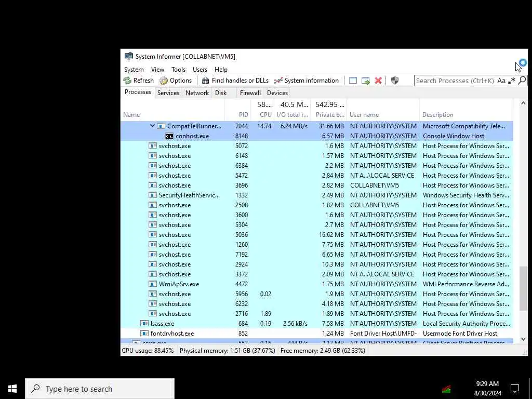The image size is (532, 399).
Task: Collapse the CompatTelRunner process tree
Action: [152, 126]
